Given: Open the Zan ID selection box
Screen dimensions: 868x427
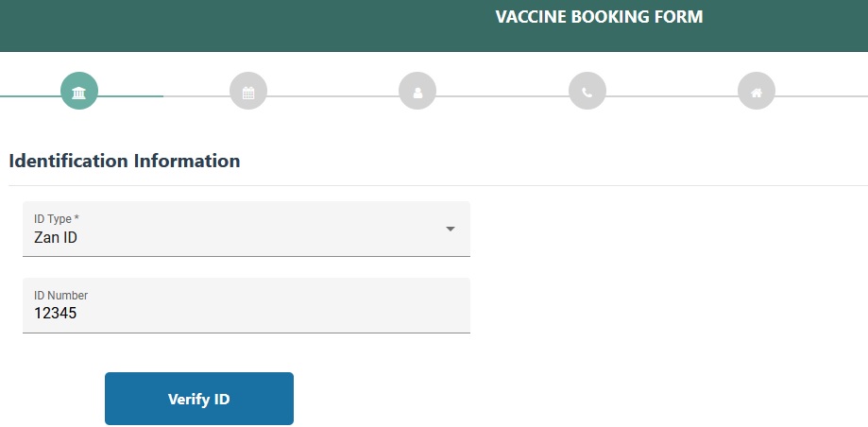Looking at the screenshot, I should pos(236,237).
